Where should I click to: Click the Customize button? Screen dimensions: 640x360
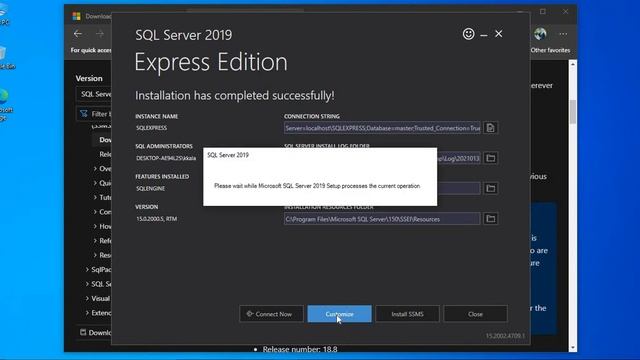click(x=339, y=314)
